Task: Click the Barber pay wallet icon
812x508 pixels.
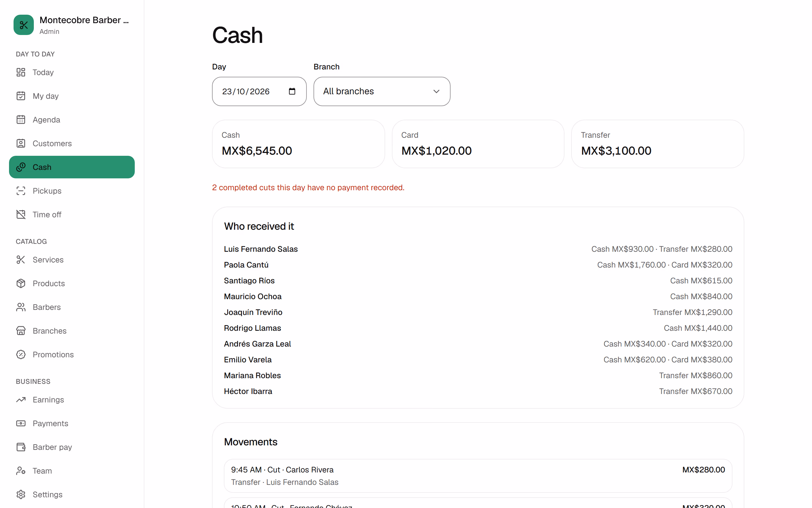Action: tap(21, 447)
